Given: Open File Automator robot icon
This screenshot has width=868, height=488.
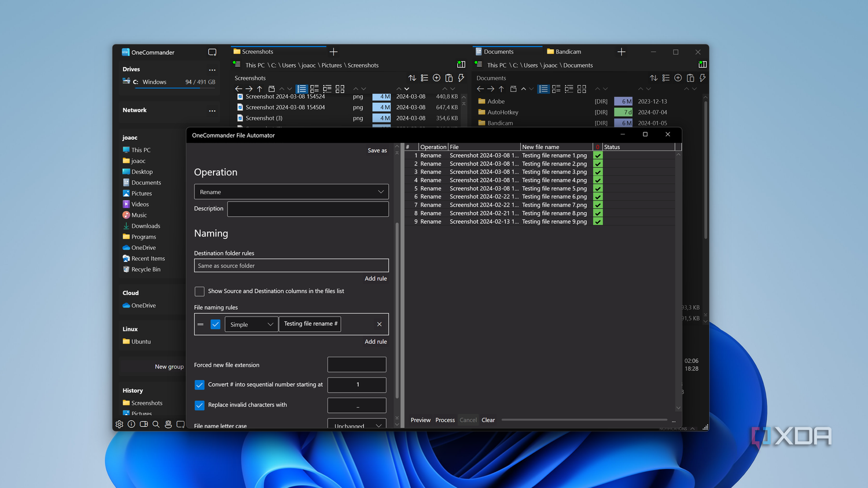Looking at the screenshot, I should pos(168,424).
